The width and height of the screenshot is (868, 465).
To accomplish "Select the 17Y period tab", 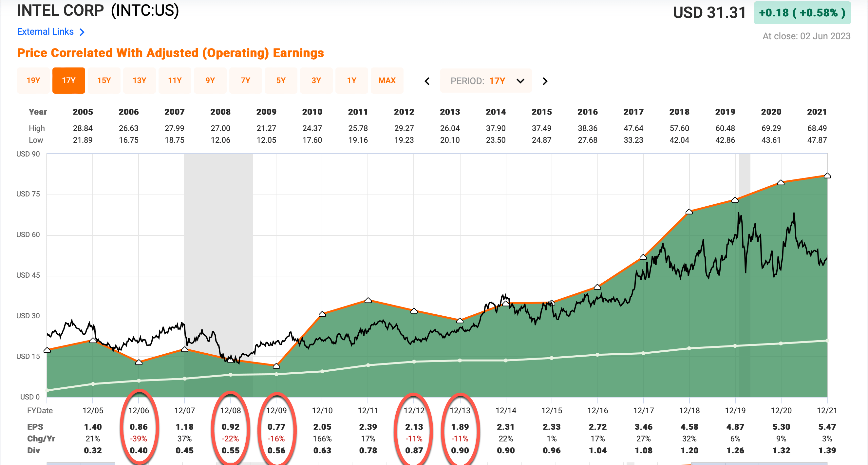I will [69, 81].
